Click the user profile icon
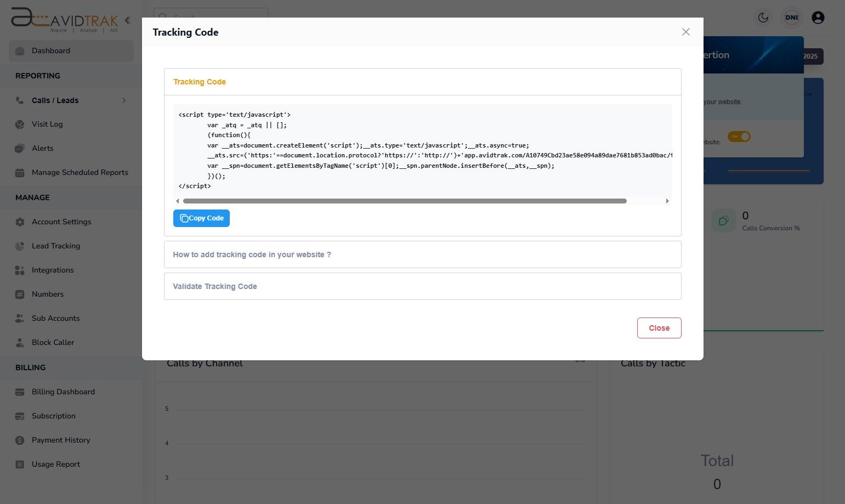The height and width of the screenshot is (504, 845). point(818,17)
